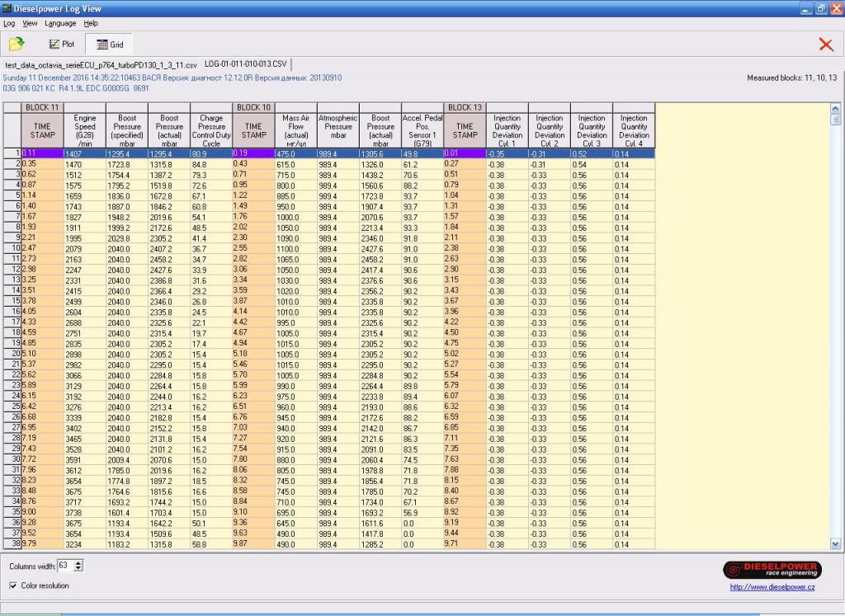
Task: Select test_data_octavia_serieECU csv tab
Action: coord(101,64)
